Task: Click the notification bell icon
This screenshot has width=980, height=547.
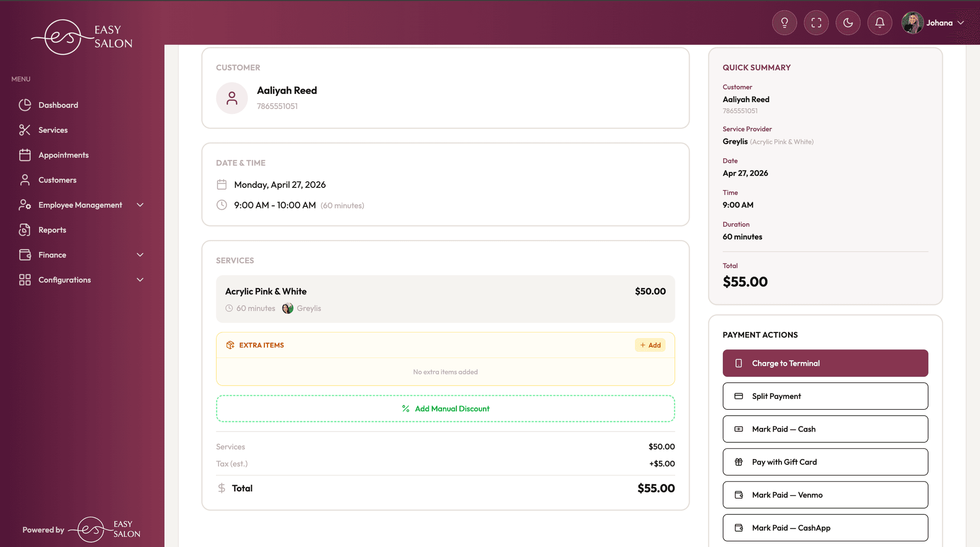Action: click(x=879, y=22)
